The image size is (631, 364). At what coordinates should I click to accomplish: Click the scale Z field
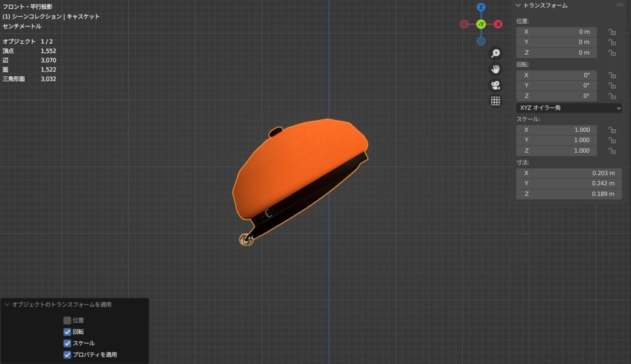556,151
